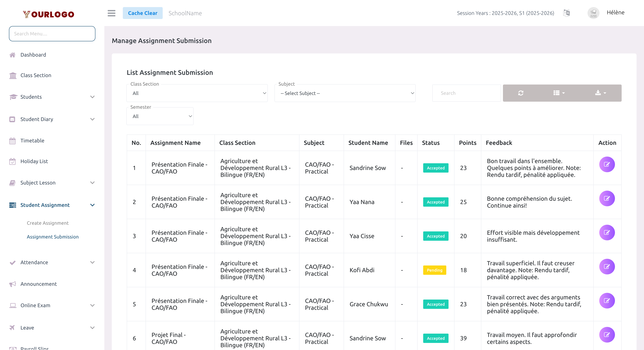Click the Pending status badge for Kofi Abdi
This screenshot has height=350, width=644.
coord(435,270)
